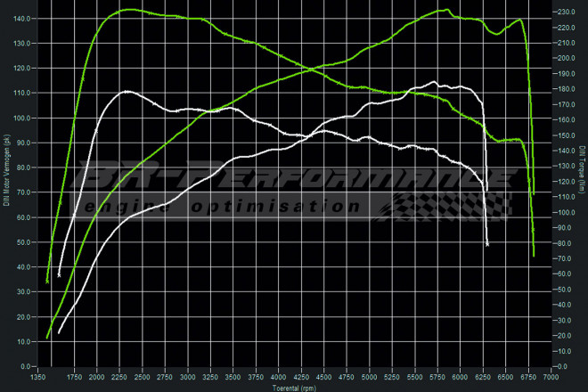Click the 0.0 label on right axis
This screenshot has width=588, height=392.
click(563, 366)
